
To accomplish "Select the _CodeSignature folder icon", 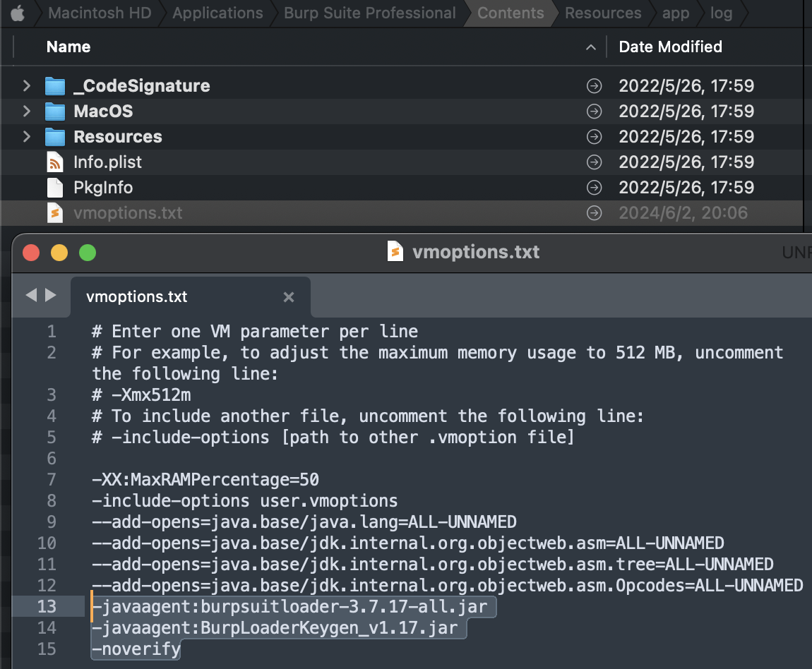I will click(55, 86).
